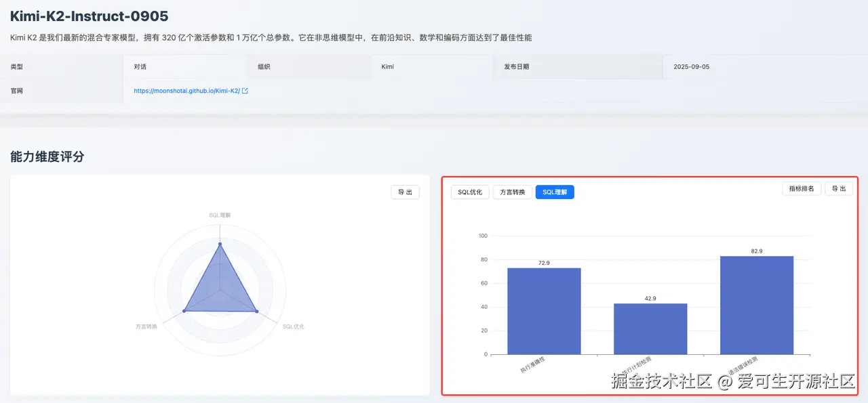Viewport: 868px width, 403px height.
Task: Click the 执行准确性 axis label
Action: click(x=533, y=364)
